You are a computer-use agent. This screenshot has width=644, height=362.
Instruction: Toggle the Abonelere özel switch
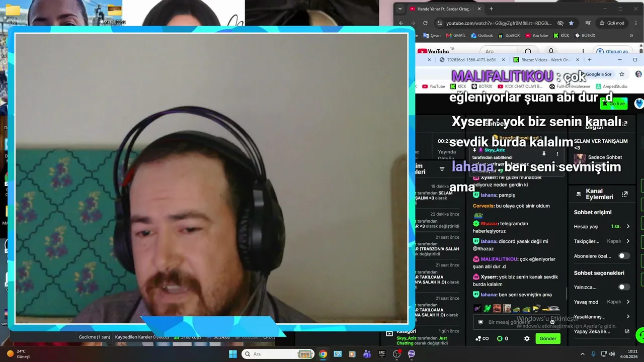pyautogui.click(x=624, y=256)
